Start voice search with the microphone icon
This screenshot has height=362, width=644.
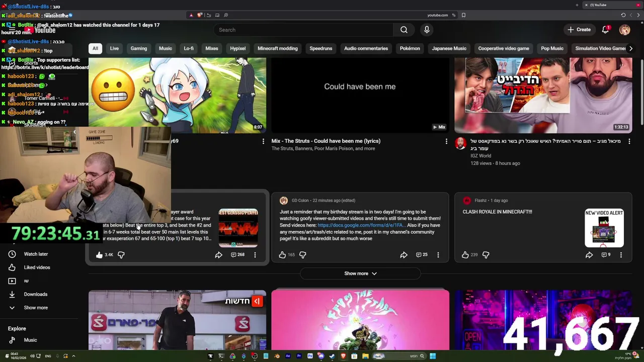coord(427,30)
